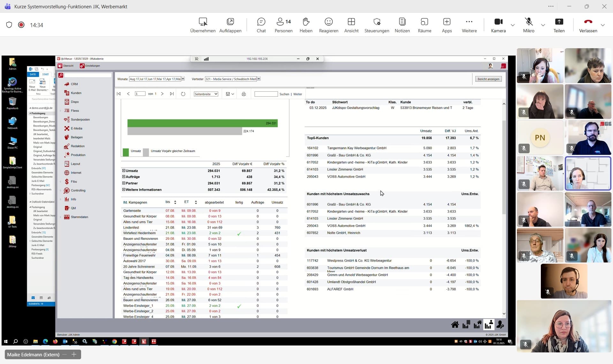Open Controlling in the sidebar menu

(78, 191)
